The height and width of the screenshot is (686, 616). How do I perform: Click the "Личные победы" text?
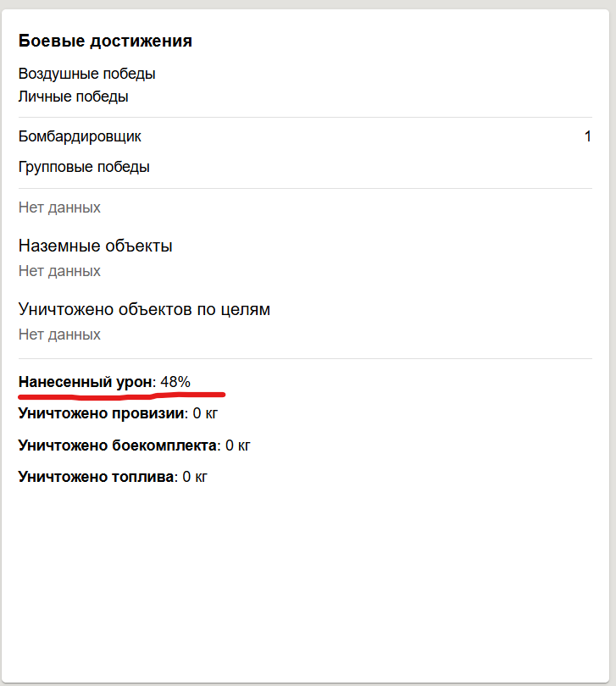[74, 97]
